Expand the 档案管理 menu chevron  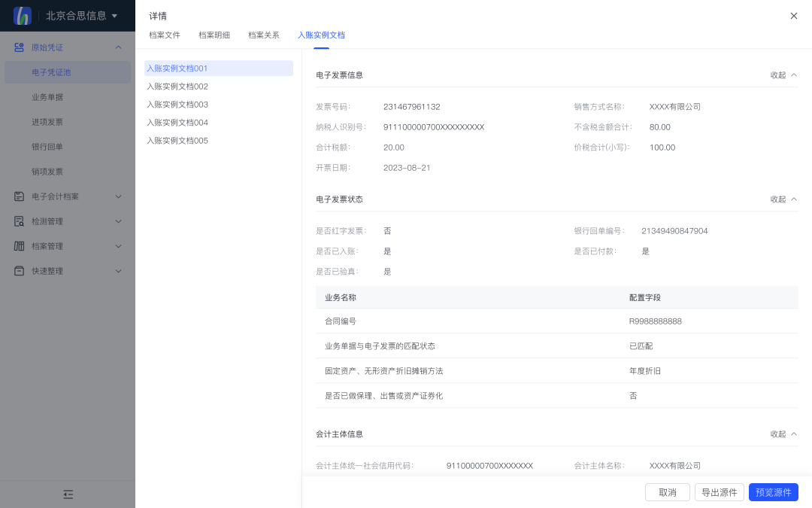(x=118, y=246)
